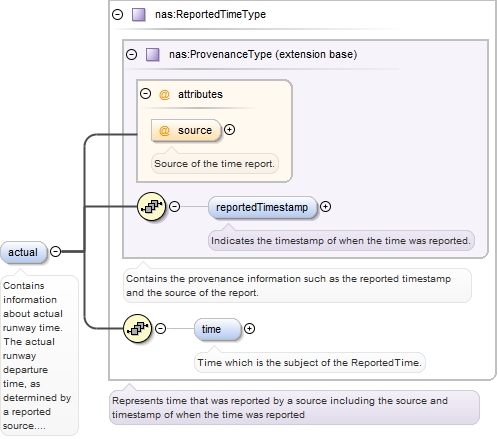Collapse the nas:ReportedTimeType box
Viewport: 498px width, 439px height.
(118, 15)
